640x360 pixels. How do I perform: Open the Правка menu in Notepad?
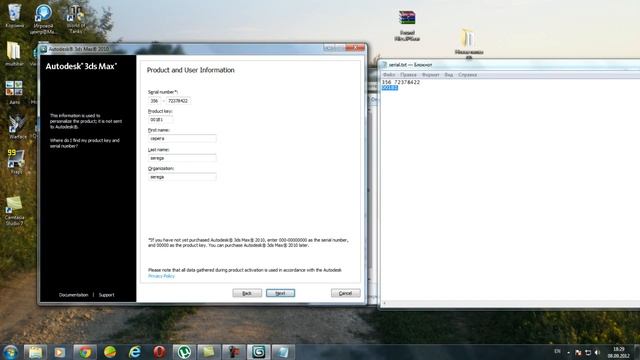[x=408, y=75]
